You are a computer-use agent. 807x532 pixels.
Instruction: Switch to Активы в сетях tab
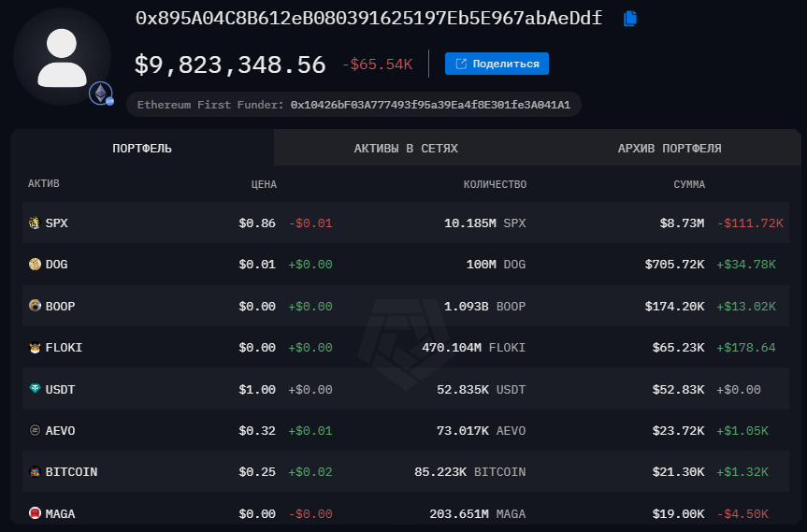(x=406, y=148)
